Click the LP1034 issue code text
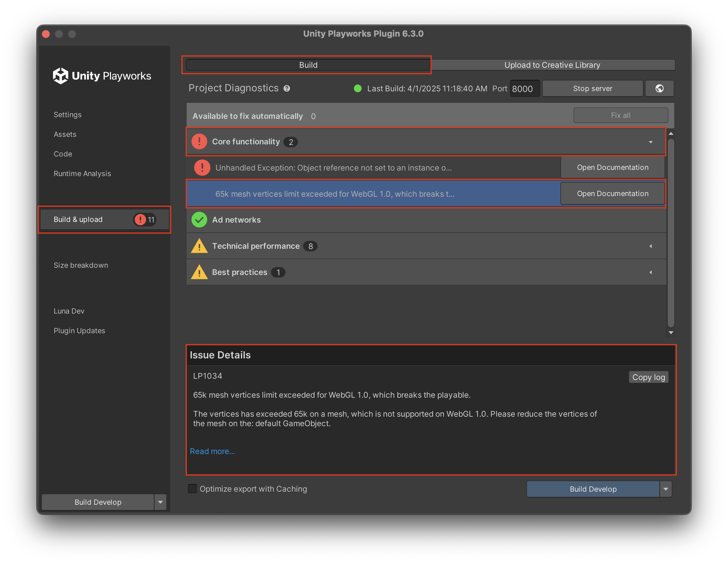Screen dimensions: 728x563 coord(208,376)
